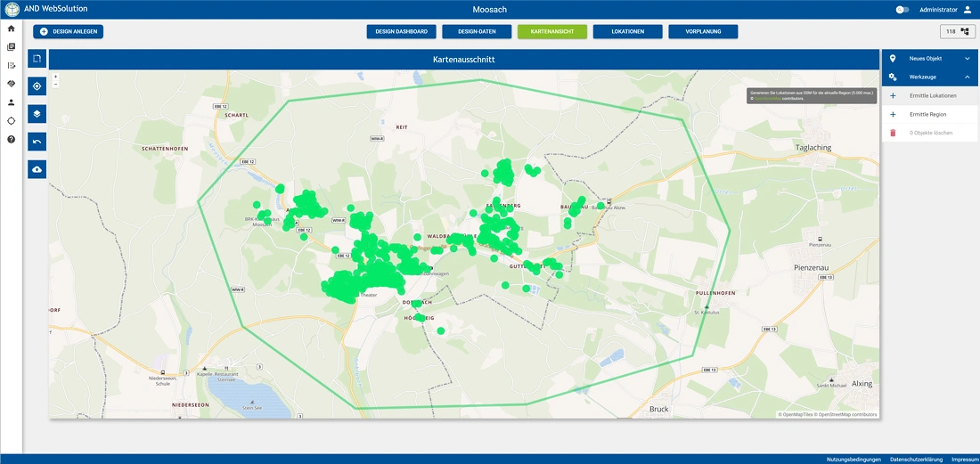Click 0 Objekte löschen entry

pos(930,133)
